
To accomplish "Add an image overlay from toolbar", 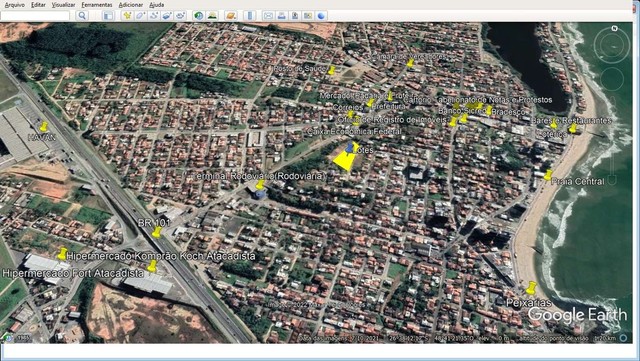I will (167, 16).
